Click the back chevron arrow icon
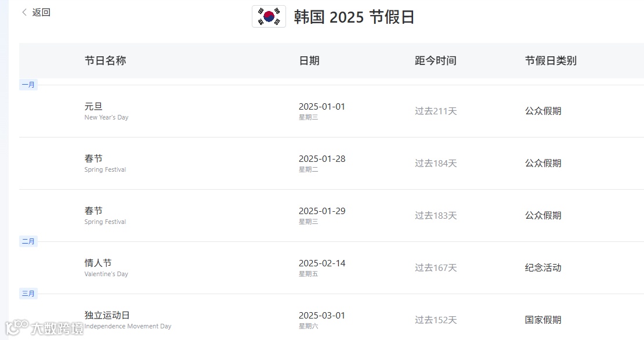This screenshot has height=340, width=644. point(24,12)
